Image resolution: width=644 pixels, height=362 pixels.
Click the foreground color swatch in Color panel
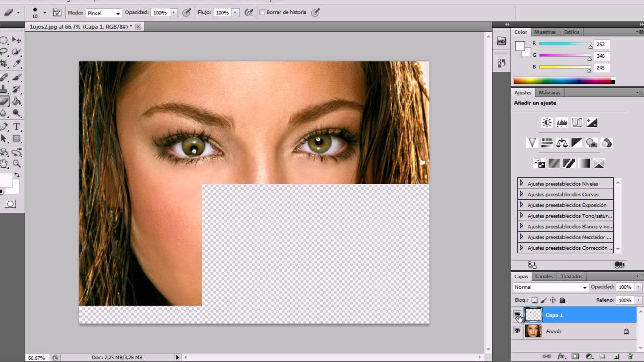520,46
